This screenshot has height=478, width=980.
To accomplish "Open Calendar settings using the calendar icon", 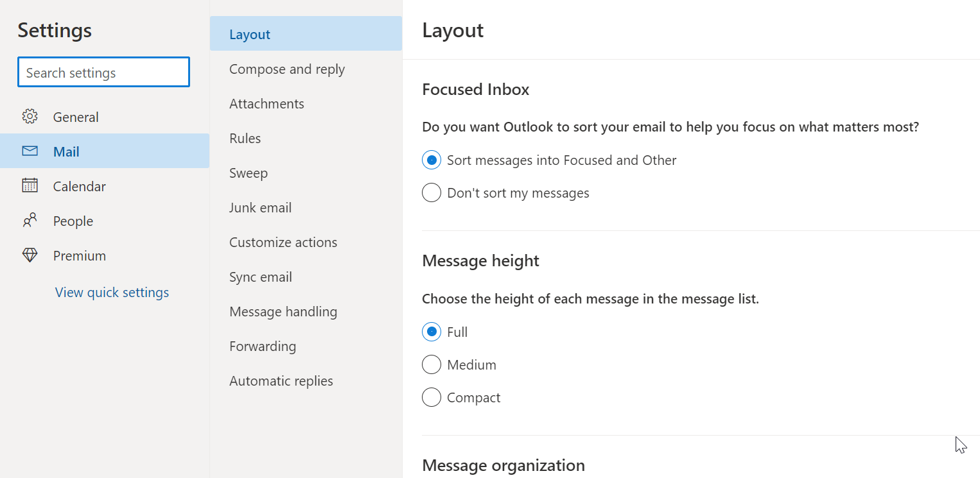I will (x=30, y=185).
